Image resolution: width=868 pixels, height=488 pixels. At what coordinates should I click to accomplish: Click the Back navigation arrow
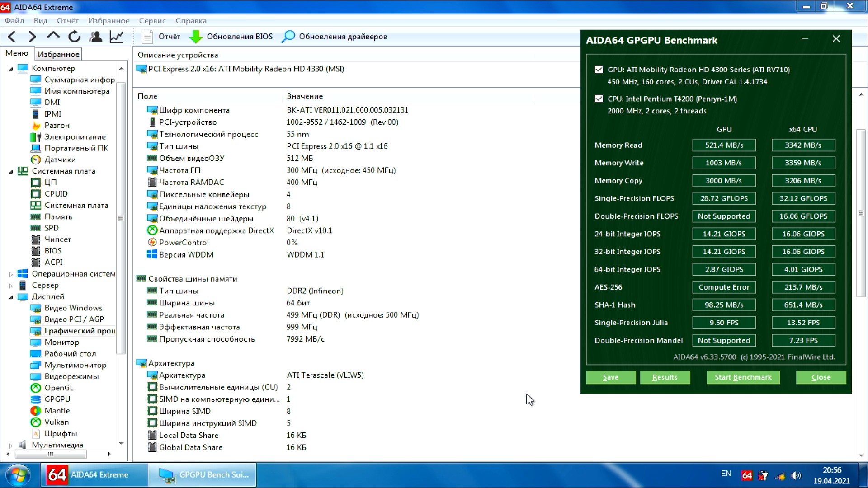12,37
